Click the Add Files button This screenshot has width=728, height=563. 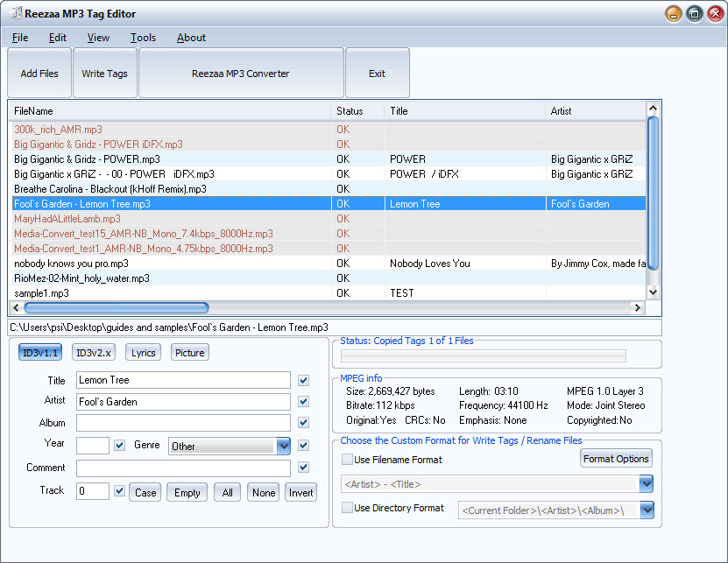[x=39, y=73]
